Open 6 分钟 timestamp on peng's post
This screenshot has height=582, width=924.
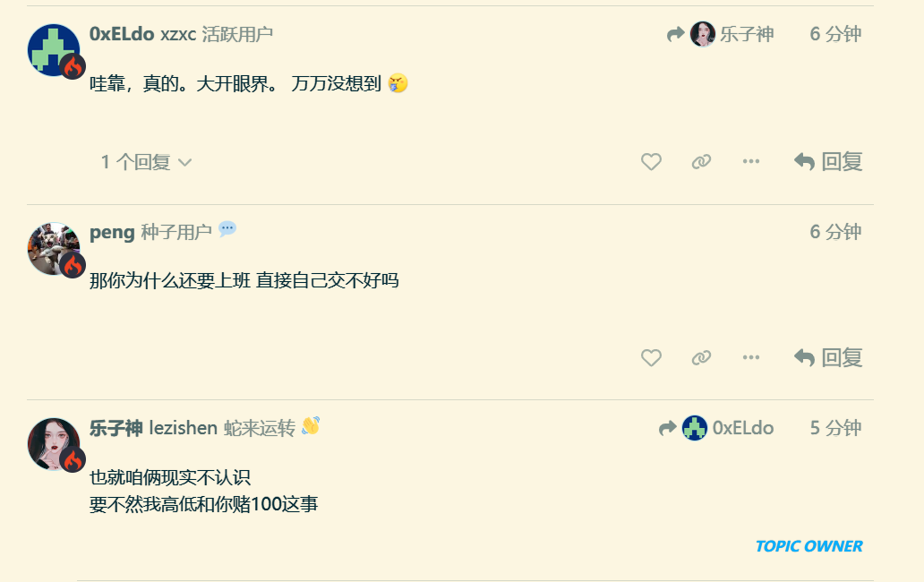[x=835, y=232]
